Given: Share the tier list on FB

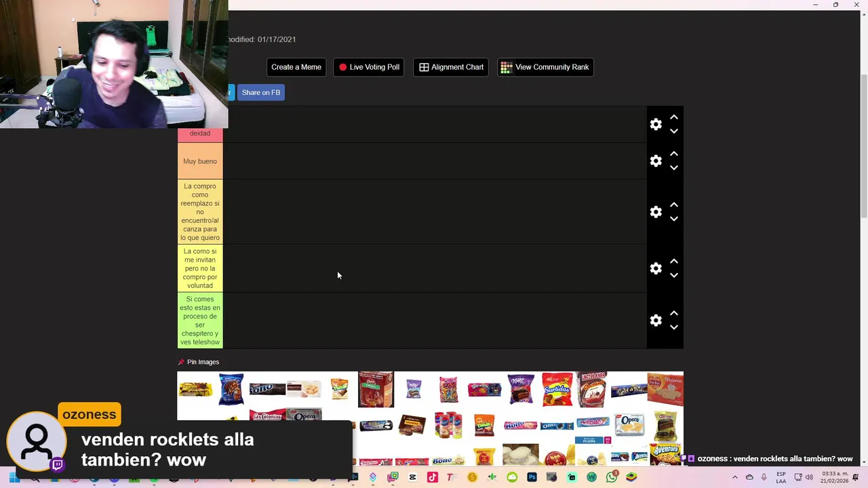Looking at the screenshot, I should [261, 93].
